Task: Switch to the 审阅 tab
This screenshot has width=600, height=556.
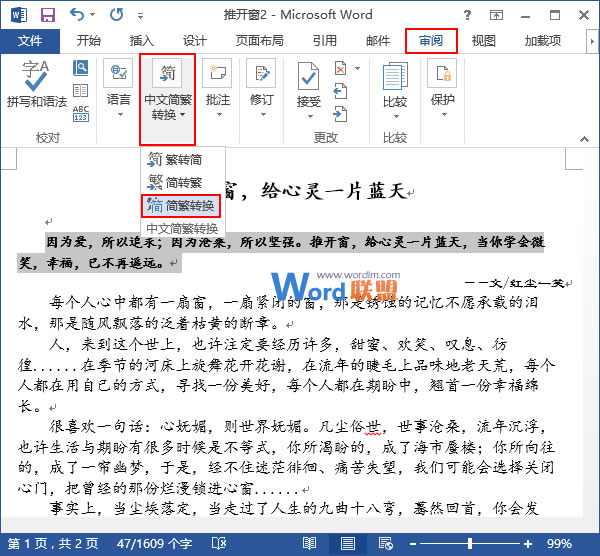Action: pyautogui.click(x=431, y=41)
